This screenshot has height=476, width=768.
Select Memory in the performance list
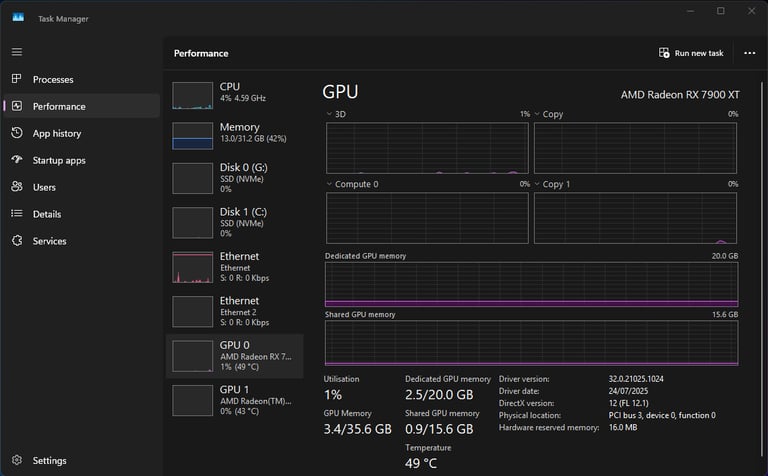234,134
